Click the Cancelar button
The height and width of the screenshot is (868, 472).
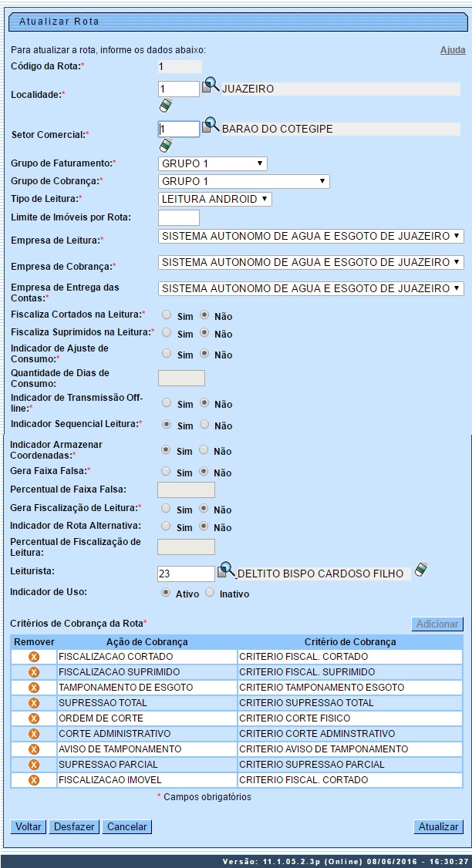[127, 826]
